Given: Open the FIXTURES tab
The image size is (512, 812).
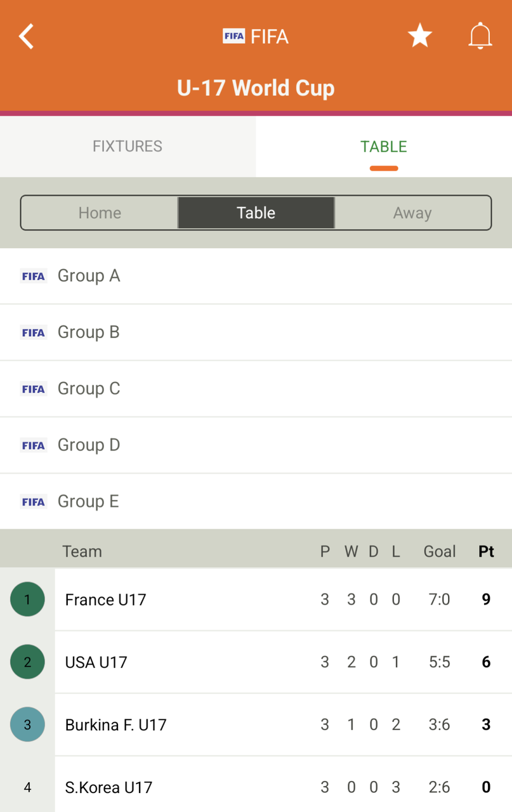Looking at the screenshot, I should coord(128,147).
